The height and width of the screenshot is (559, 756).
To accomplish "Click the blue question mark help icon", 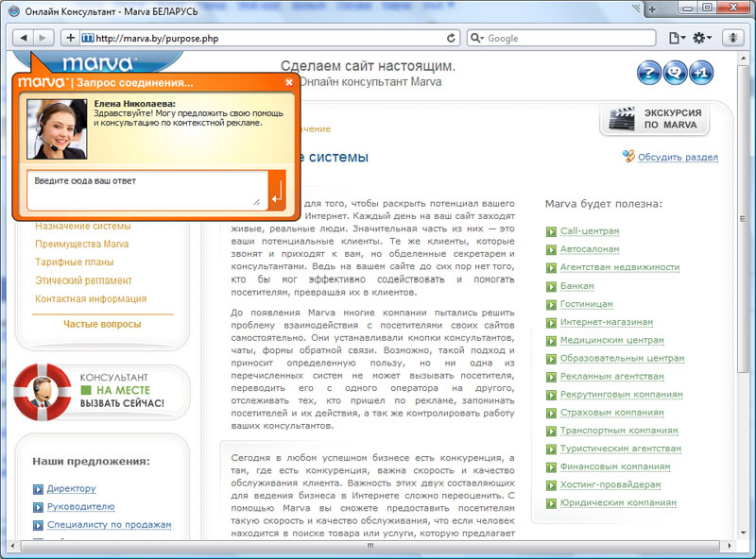I will coord(648,72).
